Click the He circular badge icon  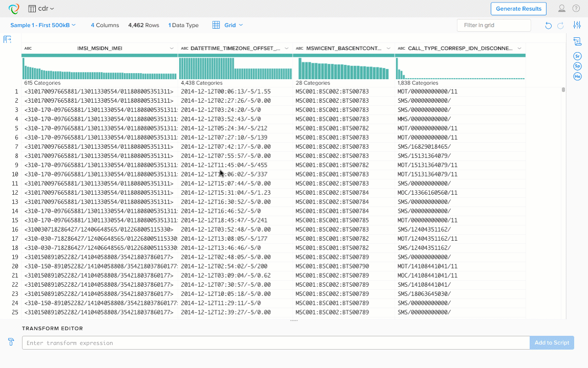[x=577, y=76]
